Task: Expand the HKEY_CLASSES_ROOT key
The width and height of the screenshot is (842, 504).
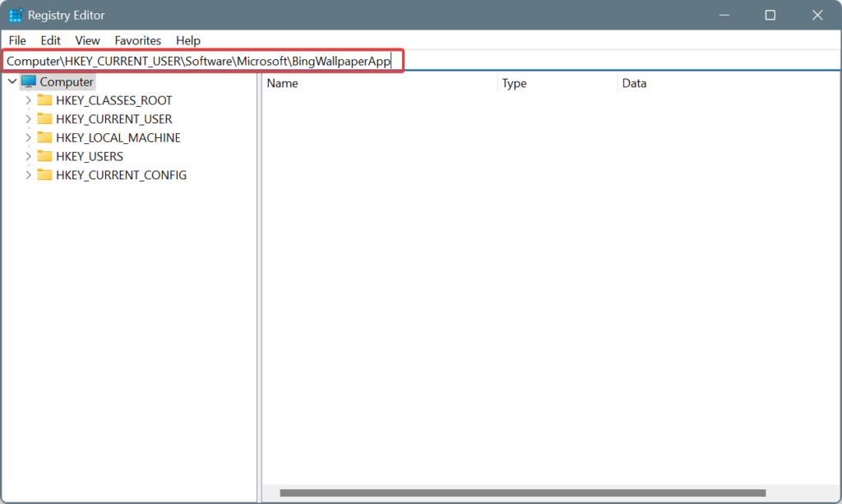Action: [29, 100]
